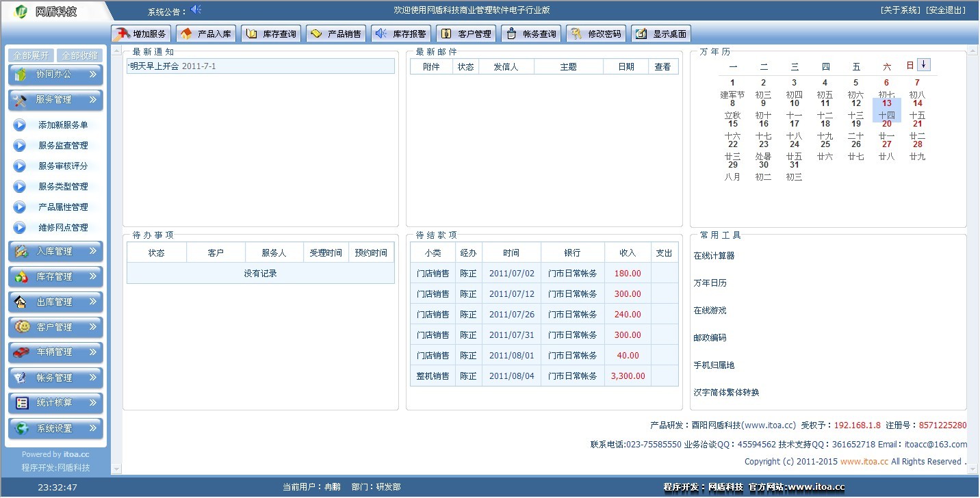Screen dimensions: 980x498
Task: Open the 在线计算器 tool link
Action: pyautogui.click(x=714, y=256)
